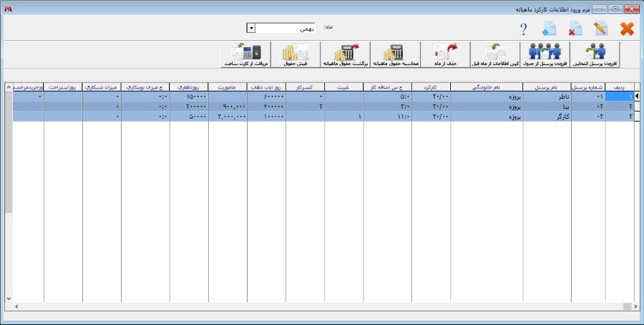The height and width of the screenshot is (325, 644).
Task: Click 'کپی اطلاعات از ماه قبل' button
Action: [x=494, y=54]
